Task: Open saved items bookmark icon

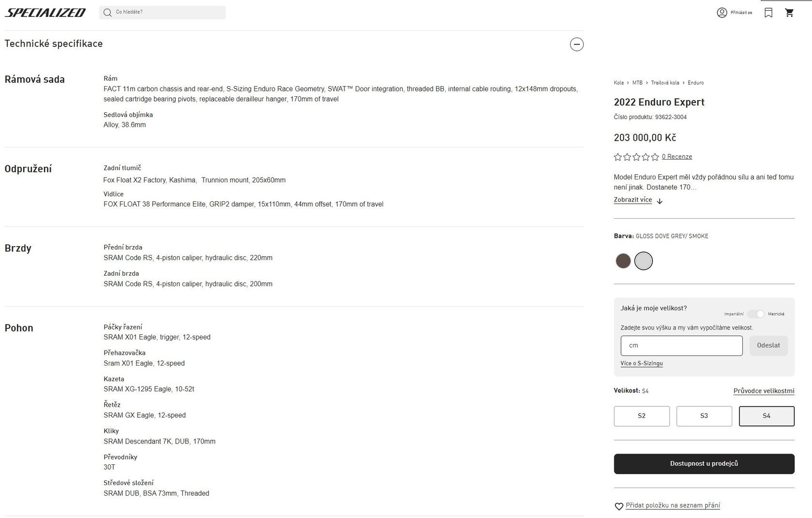Action: click(x=768, y=13)
